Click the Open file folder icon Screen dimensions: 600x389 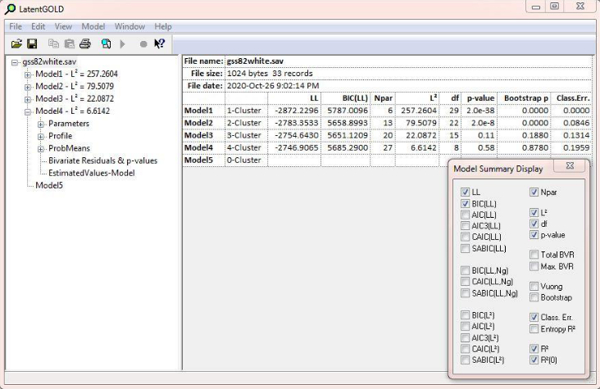pyautogui.click(x=16, y=44)
